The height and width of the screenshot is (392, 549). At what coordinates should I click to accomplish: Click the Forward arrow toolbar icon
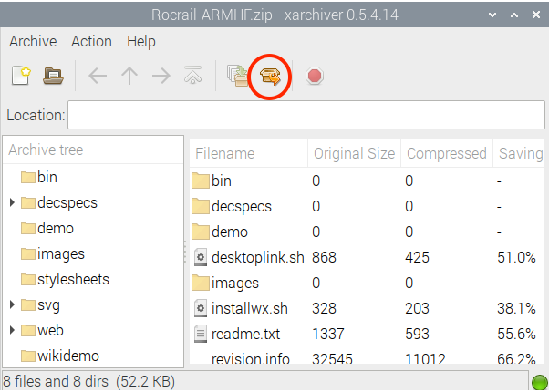pyautogui.click(x=161, y=77)
